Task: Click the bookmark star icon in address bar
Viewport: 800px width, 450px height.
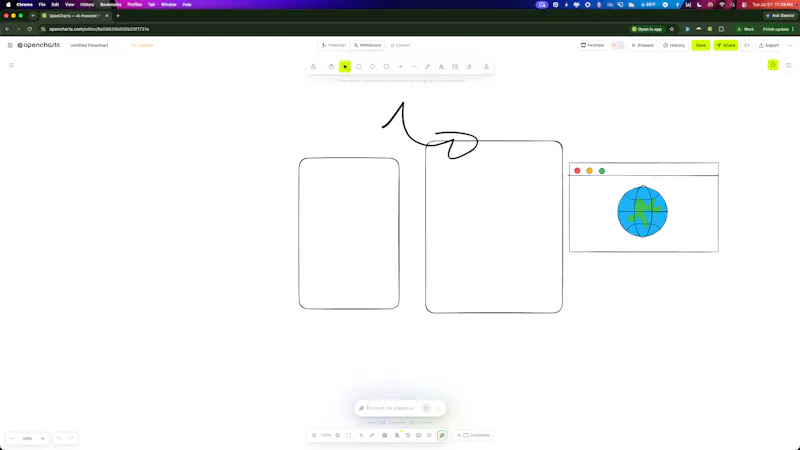Action: pyautogui.click(x=672, y=29)
